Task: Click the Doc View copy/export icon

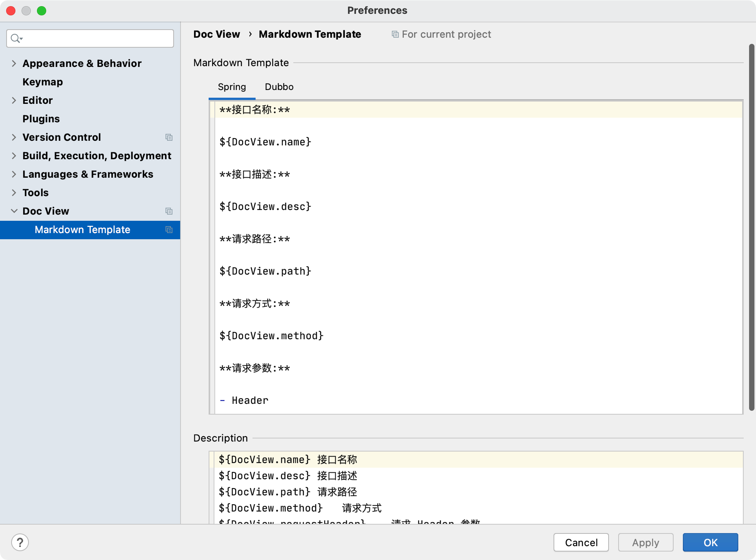Action: pyautogui.click(x=169, y=211)
